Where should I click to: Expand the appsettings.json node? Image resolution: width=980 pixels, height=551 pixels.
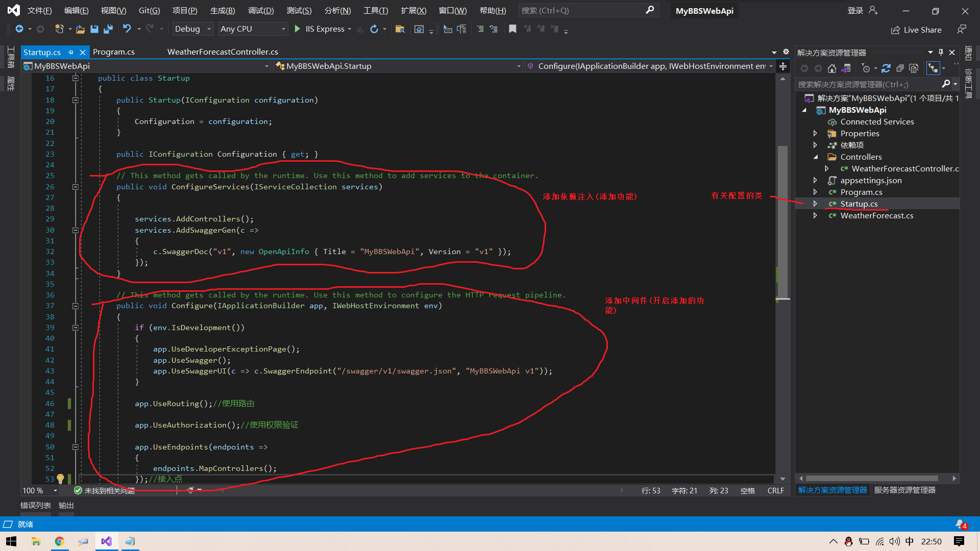click(x=815, y=180)
